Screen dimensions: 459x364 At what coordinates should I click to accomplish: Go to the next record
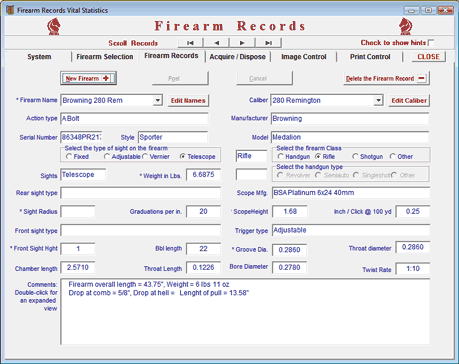click(242, 43)
